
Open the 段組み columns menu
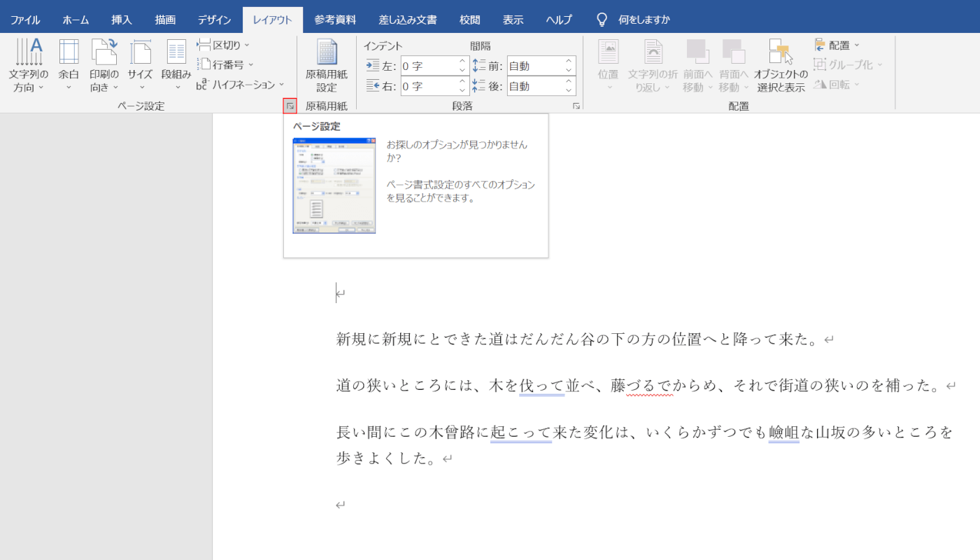click(176, 66)
